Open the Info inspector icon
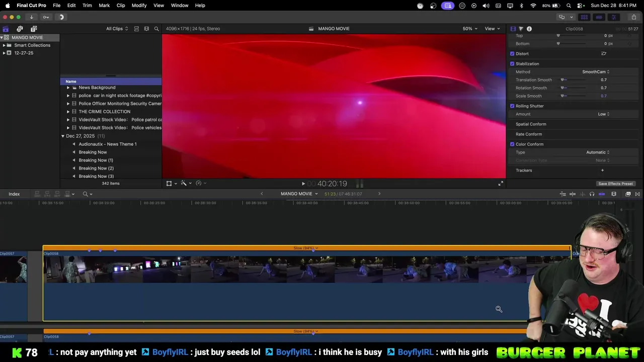 529,29
